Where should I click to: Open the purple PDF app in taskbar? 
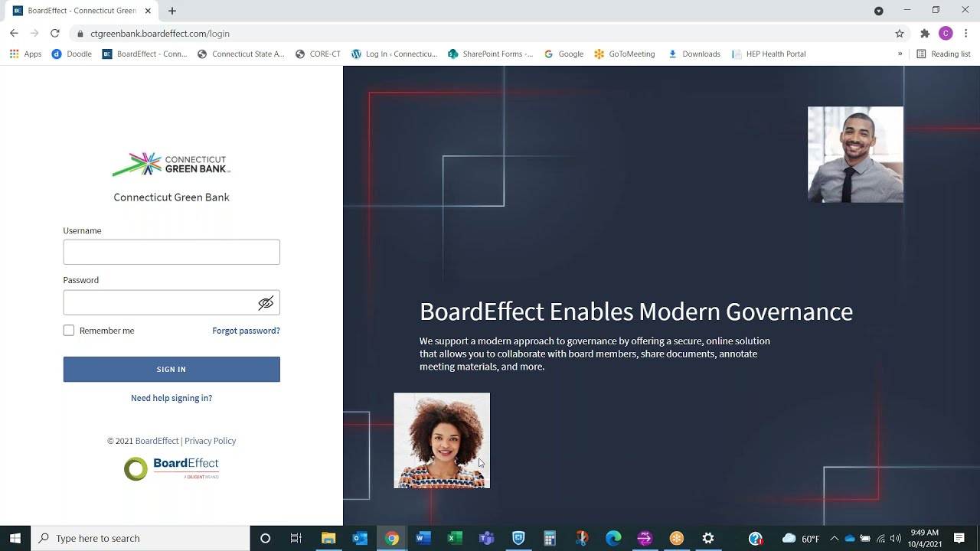tap(645, 538)
